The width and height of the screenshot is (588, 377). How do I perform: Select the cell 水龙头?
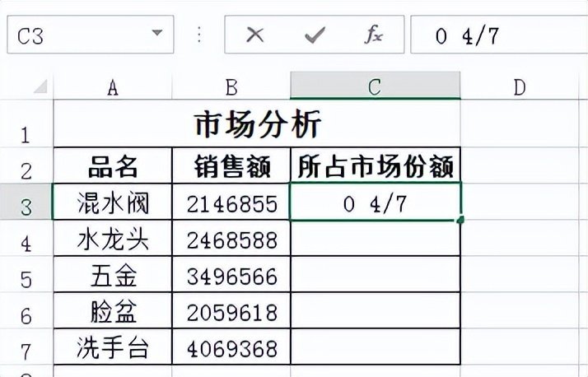pos(113,238)
